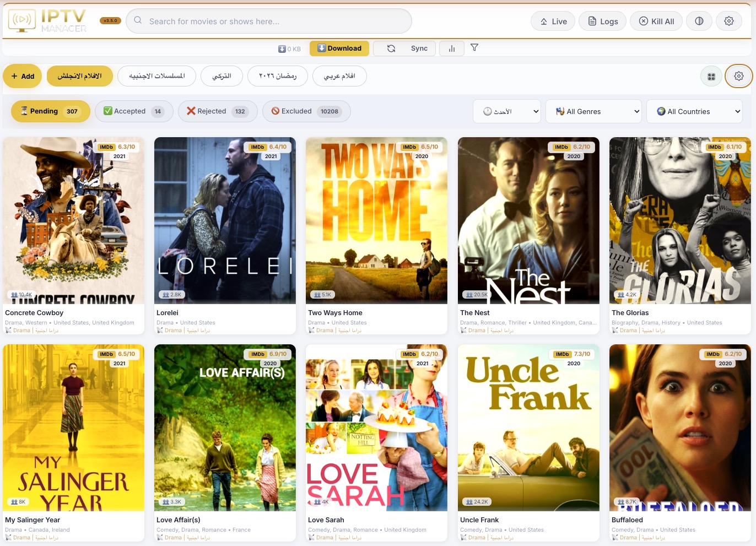Click the 4.2K votes badge on The Glorias

[x=628, y=295]
